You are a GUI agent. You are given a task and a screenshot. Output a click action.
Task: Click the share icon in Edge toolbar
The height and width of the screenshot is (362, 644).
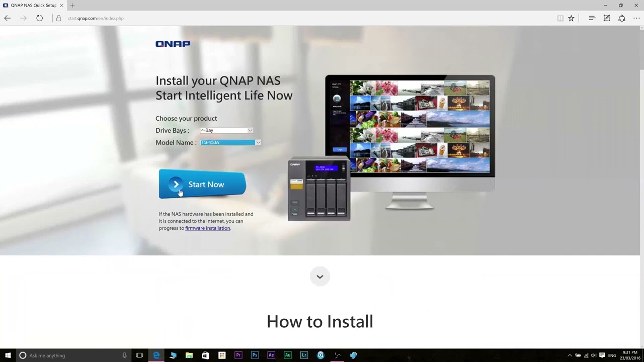pyautogui.click(x=622, y=18)
